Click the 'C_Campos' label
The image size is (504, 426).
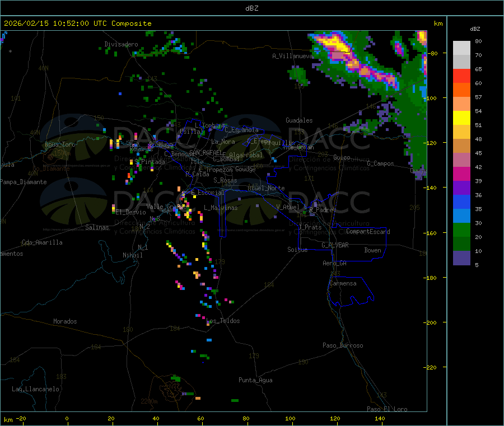pyautogui.click(x=380, y=163)
